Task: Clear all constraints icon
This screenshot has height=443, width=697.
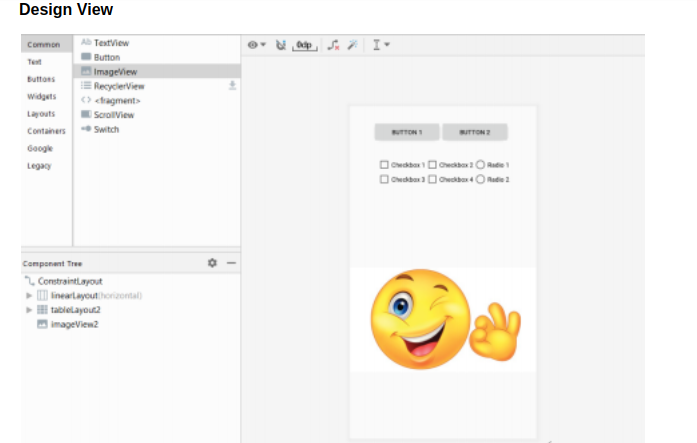Action: pos(333,45)
